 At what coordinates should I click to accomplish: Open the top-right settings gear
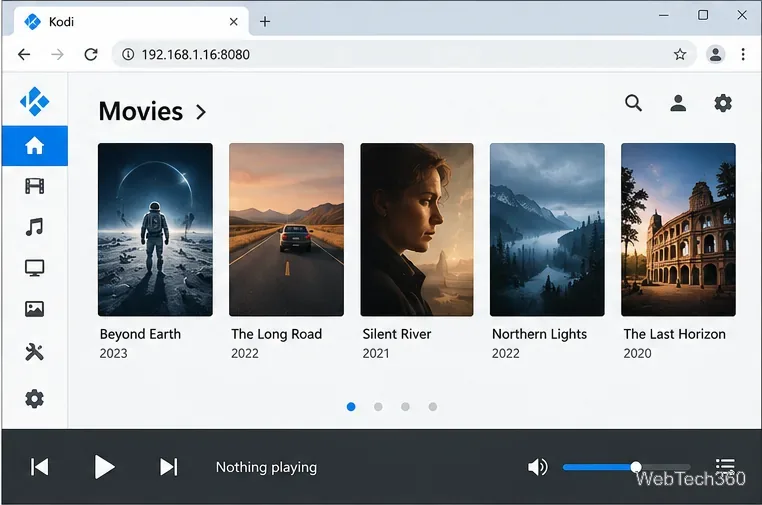click(x=723, y=103)
